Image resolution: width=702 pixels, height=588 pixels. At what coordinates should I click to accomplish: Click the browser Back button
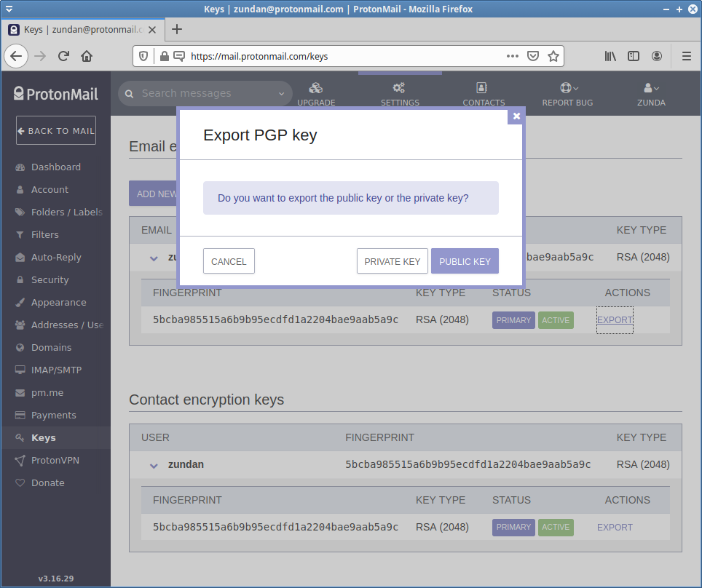[x=16, y=56]
